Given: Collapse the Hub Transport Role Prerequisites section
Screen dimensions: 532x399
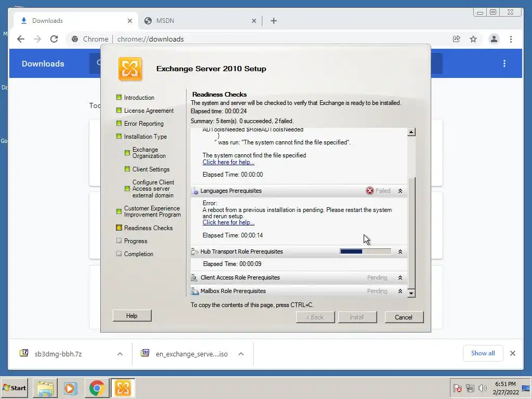Looking at the screenshot, I should tap(400, 252).
